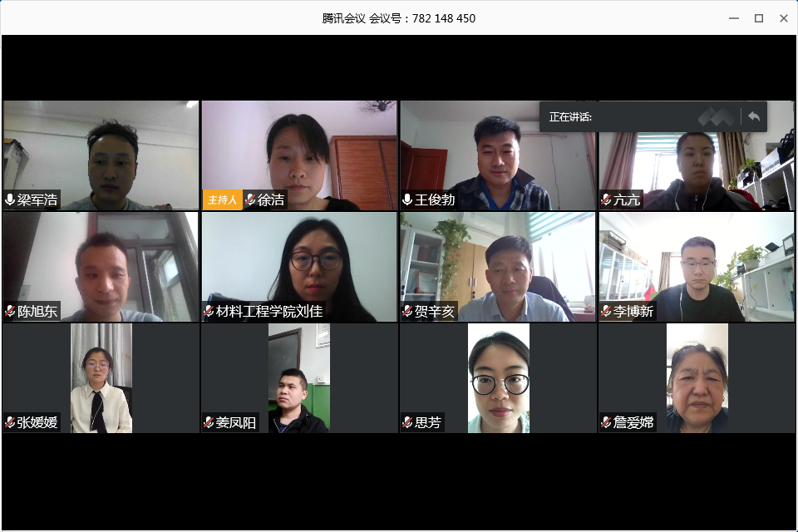Click the muted mic icon beside 亢亢
Screen dimensions: 798x532
click(606, 199)
